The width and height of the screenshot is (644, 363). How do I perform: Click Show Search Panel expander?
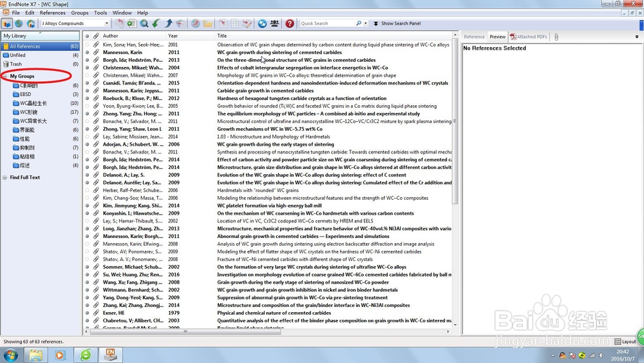click(x=397, y=23)
